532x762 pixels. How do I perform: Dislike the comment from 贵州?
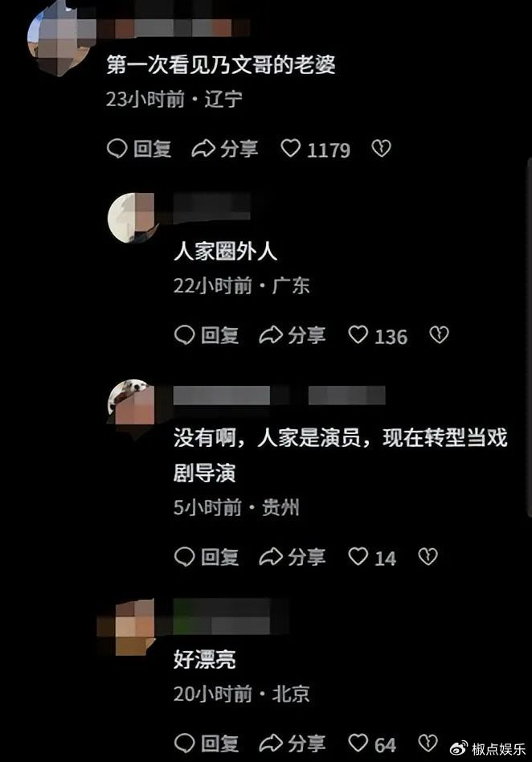(x=428, y=556)
